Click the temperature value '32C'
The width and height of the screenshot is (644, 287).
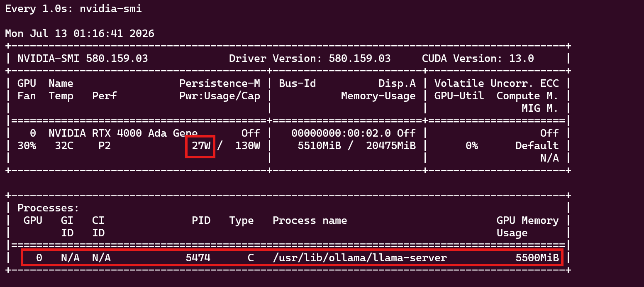pyautogui.click(x=64, y=146)
